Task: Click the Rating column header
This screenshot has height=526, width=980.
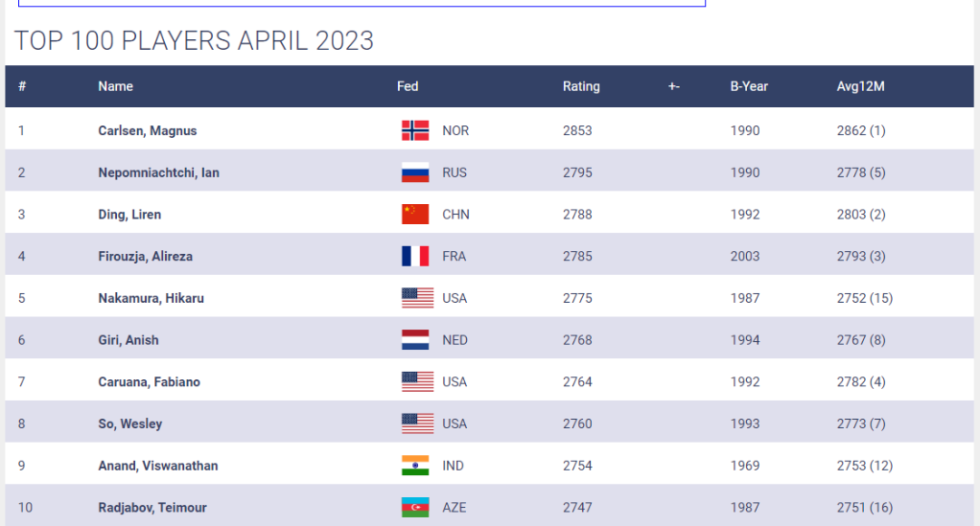Action: tap(581, 86)
